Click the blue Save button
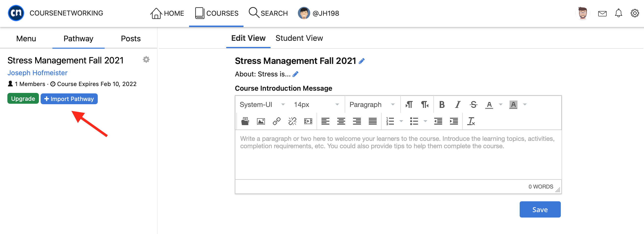Viewport: 644px width, 234px height. (540, 209)
